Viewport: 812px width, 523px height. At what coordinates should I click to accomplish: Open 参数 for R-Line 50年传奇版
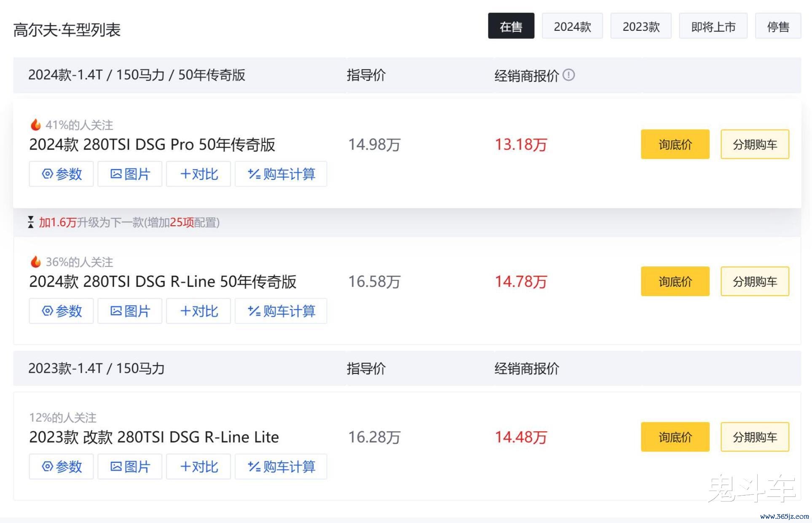pos(61,311)
